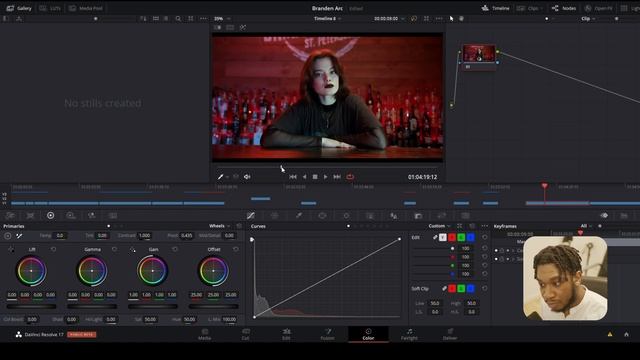
Task: Play the clip in reverse
Action: point(304,177)
